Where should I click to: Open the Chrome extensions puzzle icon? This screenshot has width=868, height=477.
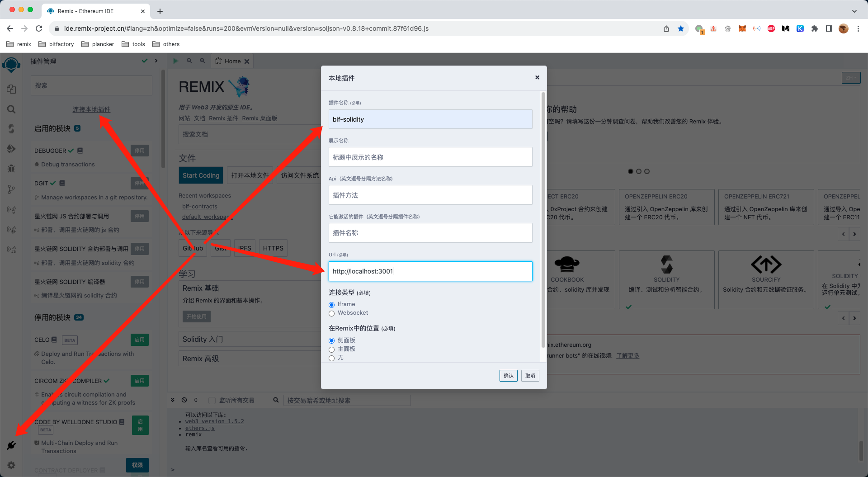tap(815, 28)
